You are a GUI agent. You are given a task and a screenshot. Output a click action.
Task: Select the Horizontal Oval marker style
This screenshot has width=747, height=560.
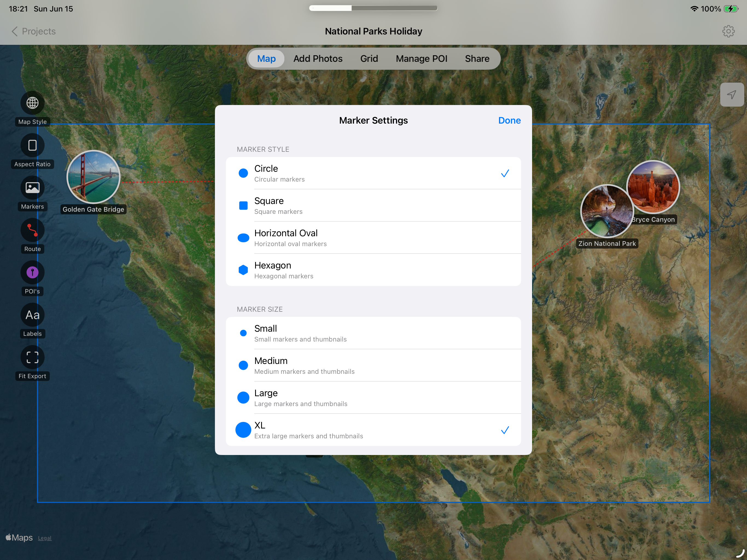pyautogui.click(x=373, y=238)
